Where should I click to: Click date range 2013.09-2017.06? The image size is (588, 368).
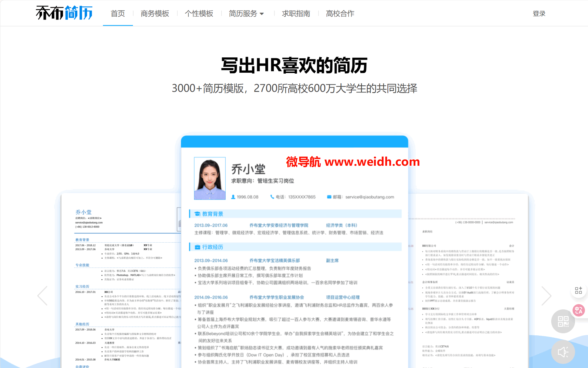click(211, 225)
